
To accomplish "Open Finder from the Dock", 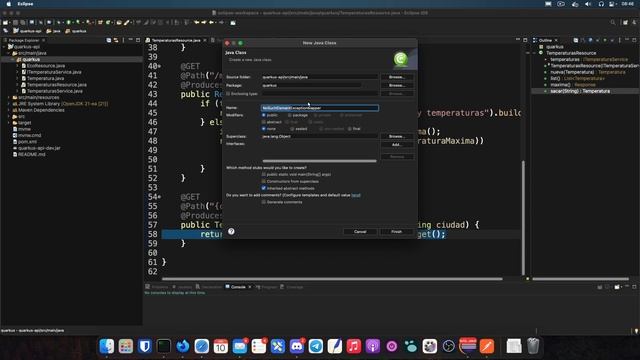I will coord(107,346).
